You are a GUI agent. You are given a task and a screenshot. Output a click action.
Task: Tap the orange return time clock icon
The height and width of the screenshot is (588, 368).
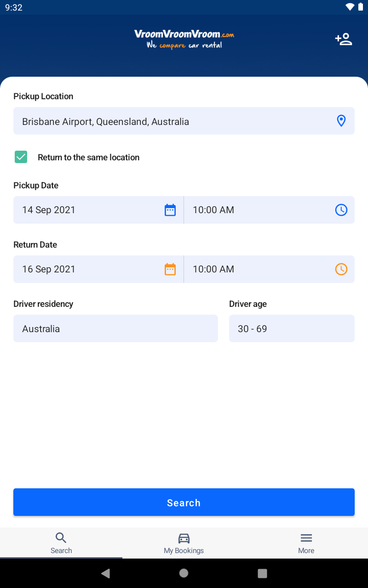341,269
